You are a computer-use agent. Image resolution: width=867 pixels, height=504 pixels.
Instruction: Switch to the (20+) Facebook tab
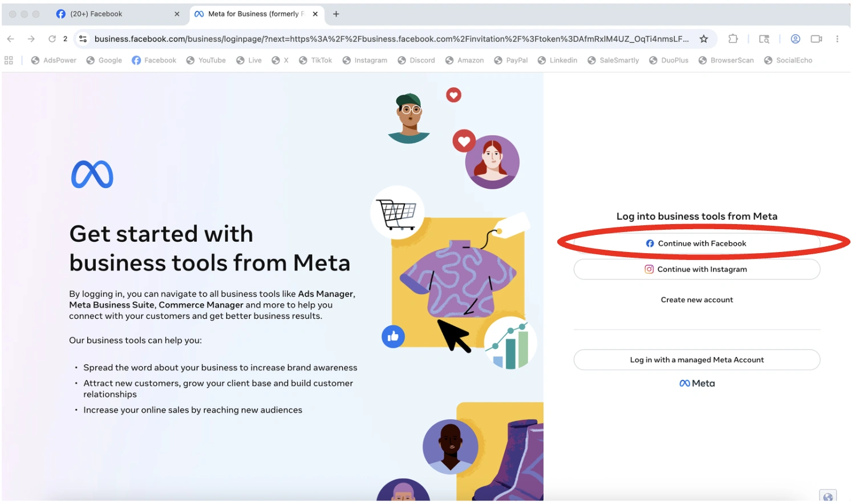[x=118, y=14]
